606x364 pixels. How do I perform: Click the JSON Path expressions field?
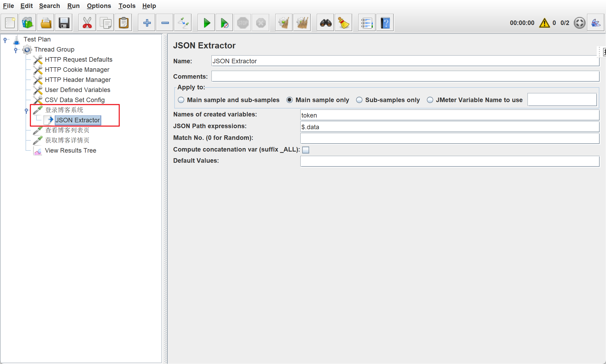point(449,127)
